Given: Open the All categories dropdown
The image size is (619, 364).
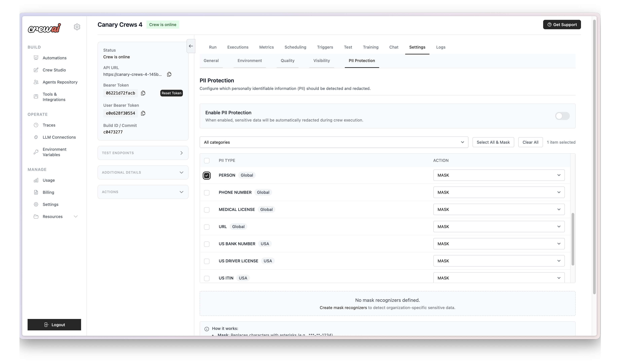Looking at the screenshot, I should click(334, 142).
